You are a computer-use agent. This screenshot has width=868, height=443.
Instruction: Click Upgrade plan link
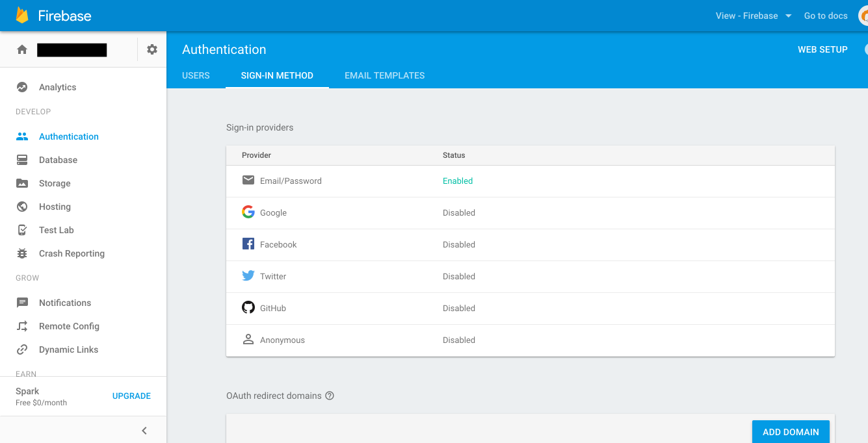[x=131, y=396]
